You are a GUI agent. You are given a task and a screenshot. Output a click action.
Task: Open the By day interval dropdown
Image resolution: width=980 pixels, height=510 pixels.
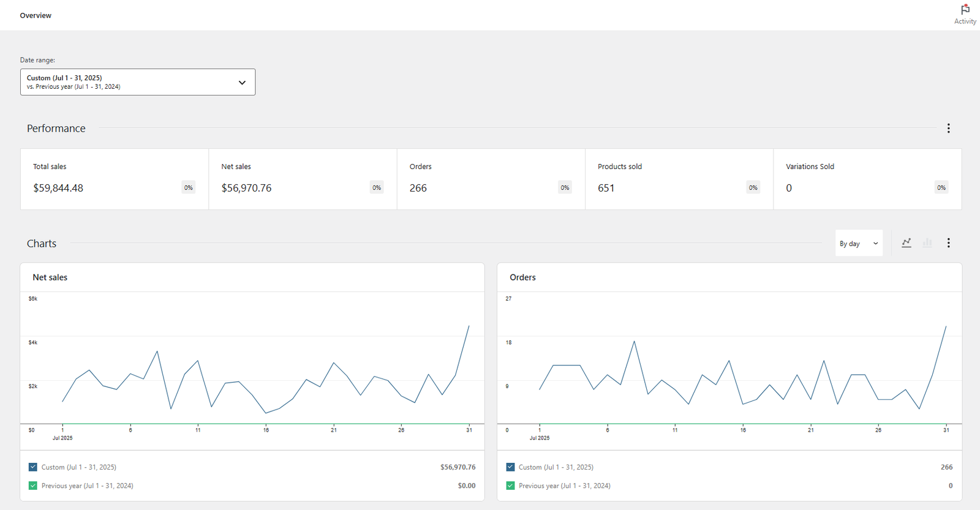pos(858,243)
